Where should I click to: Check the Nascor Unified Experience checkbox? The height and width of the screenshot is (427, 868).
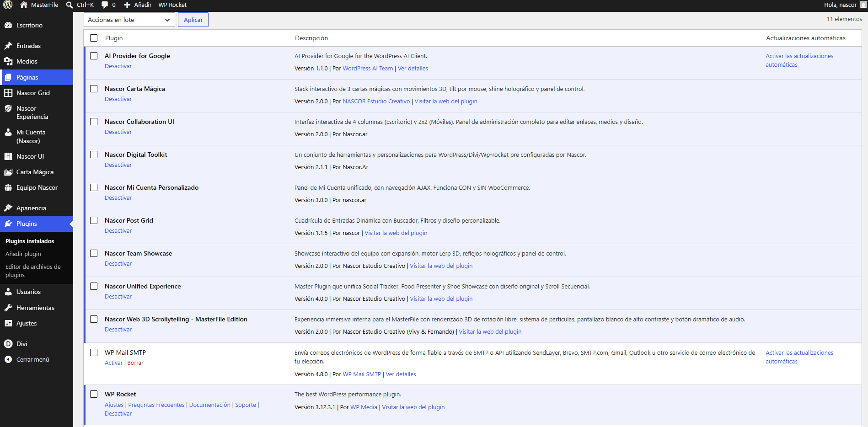(x=94, y=286)
